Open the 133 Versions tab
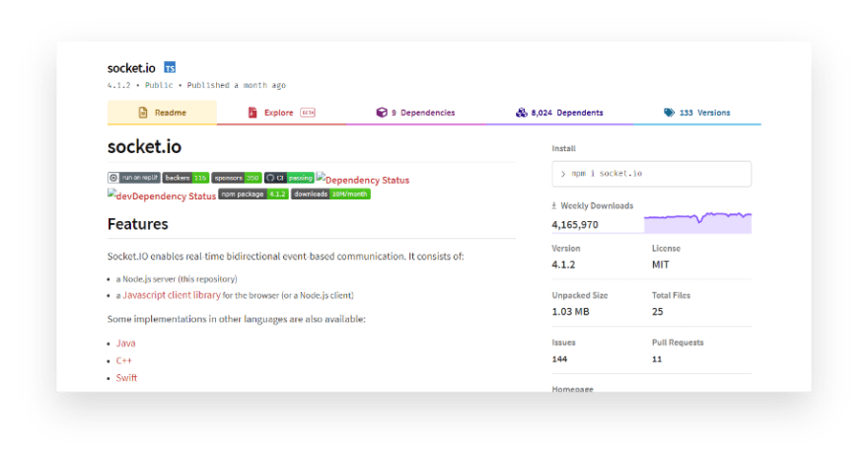The image size is (868, 464). (697, 113)
